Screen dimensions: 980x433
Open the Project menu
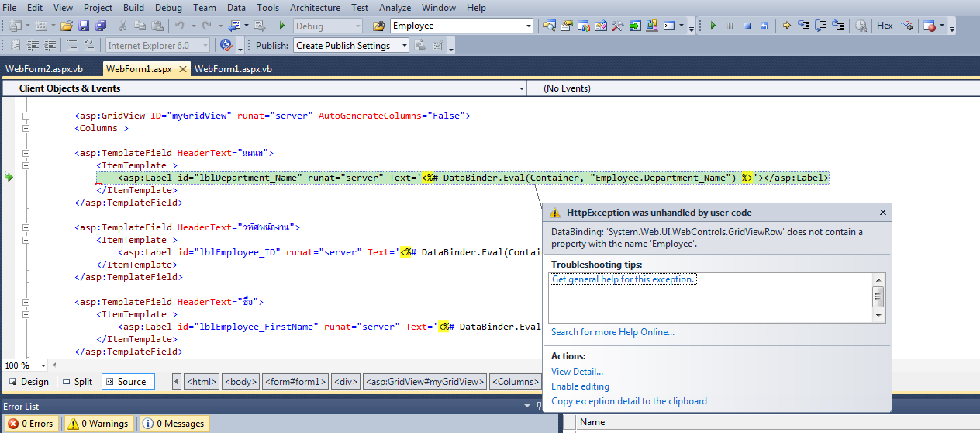pos(98,8)
